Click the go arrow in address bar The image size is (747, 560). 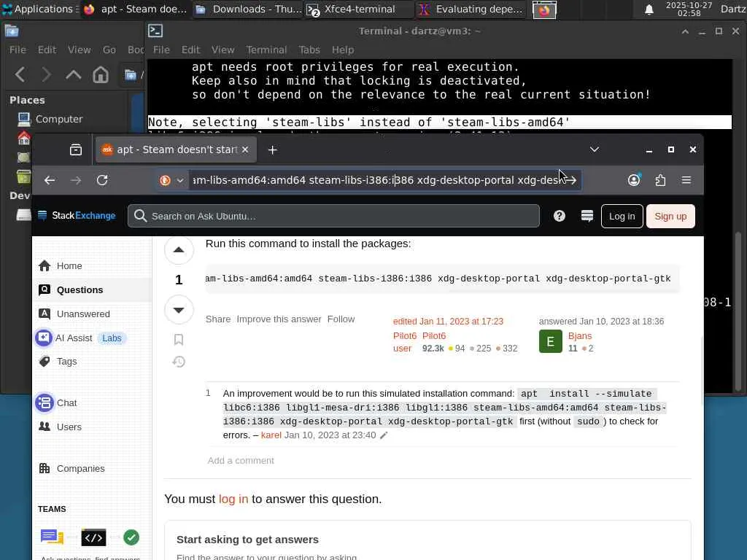pos(571,180)
